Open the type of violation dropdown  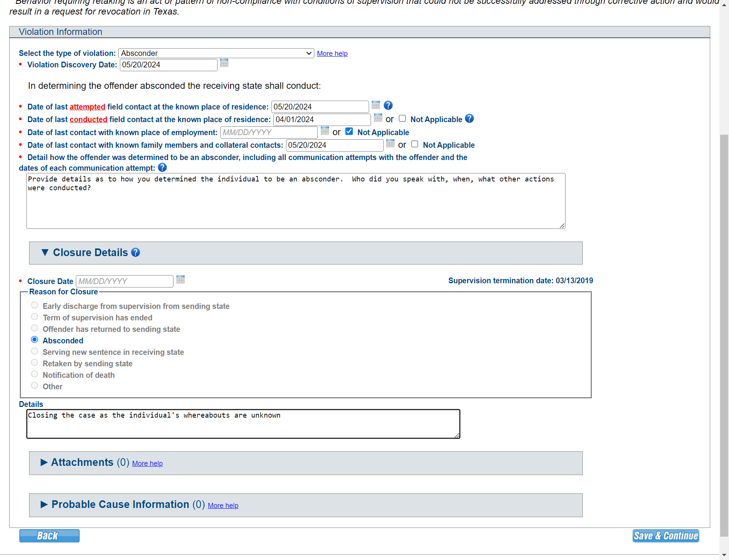pos(216,53)
